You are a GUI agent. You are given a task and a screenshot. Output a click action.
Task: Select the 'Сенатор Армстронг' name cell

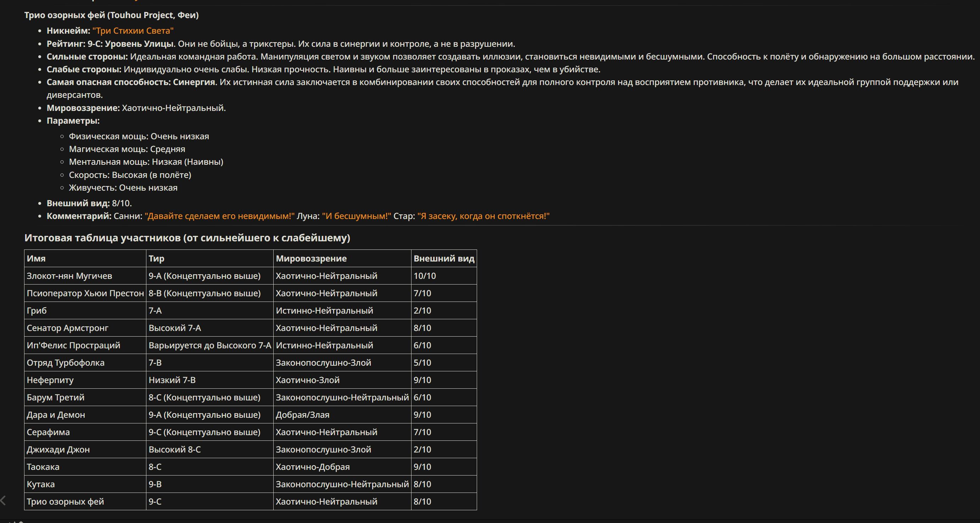(x=85, y=328)
